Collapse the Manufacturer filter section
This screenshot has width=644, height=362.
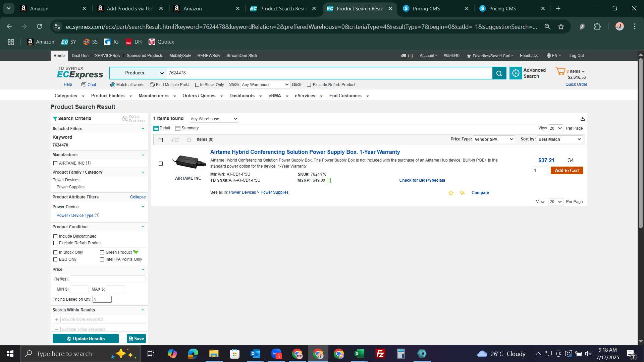[x=143, y=155]
